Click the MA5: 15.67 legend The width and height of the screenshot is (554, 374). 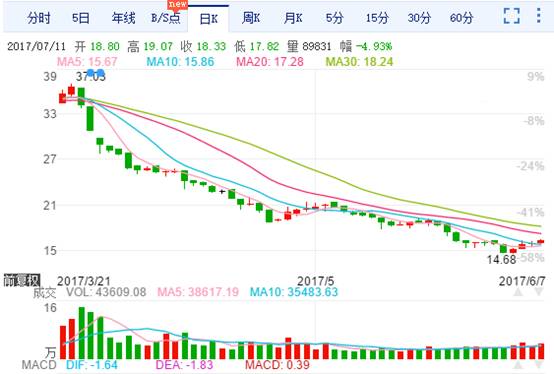[x=87, y=62]
